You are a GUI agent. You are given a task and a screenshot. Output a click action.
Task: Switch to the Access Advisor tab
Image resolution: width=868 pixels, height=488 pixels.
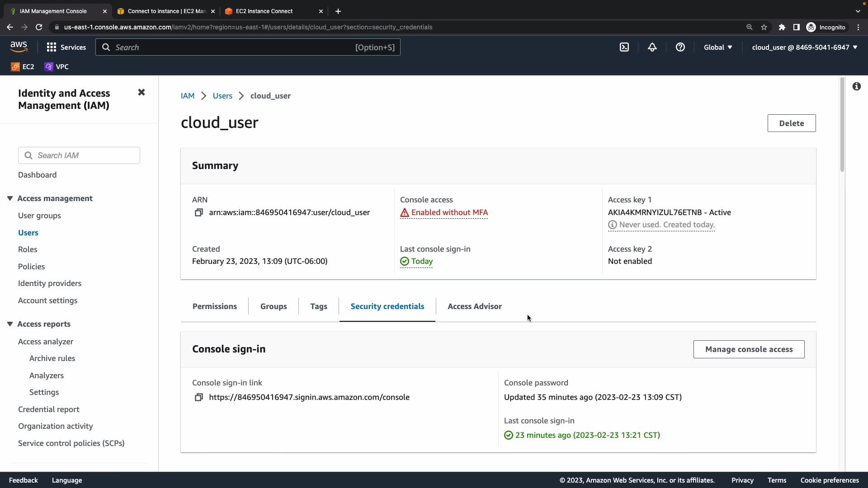point(474,306)
